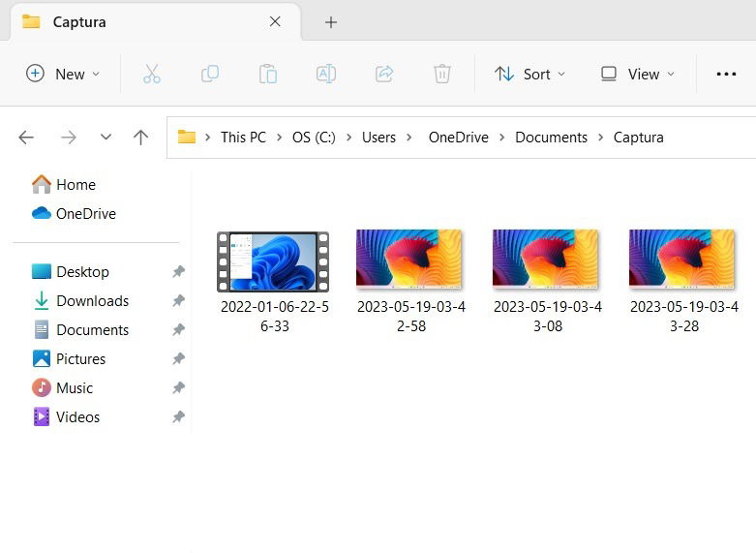The width and height of the screenshot is (756, 553).
Task: Click the Rename icon in toolbar
Action: pyautogui.click(x=326, y=74)
